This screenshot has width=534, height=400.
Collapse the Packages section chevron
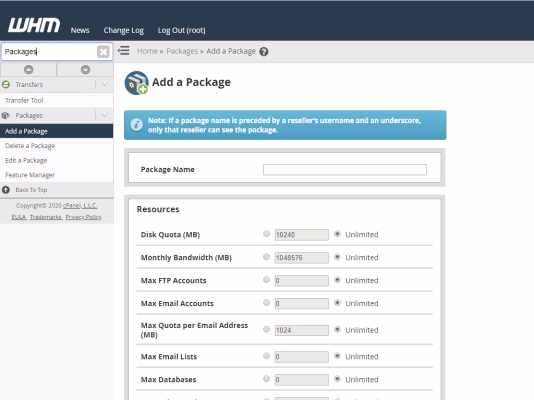pos(105,115)
